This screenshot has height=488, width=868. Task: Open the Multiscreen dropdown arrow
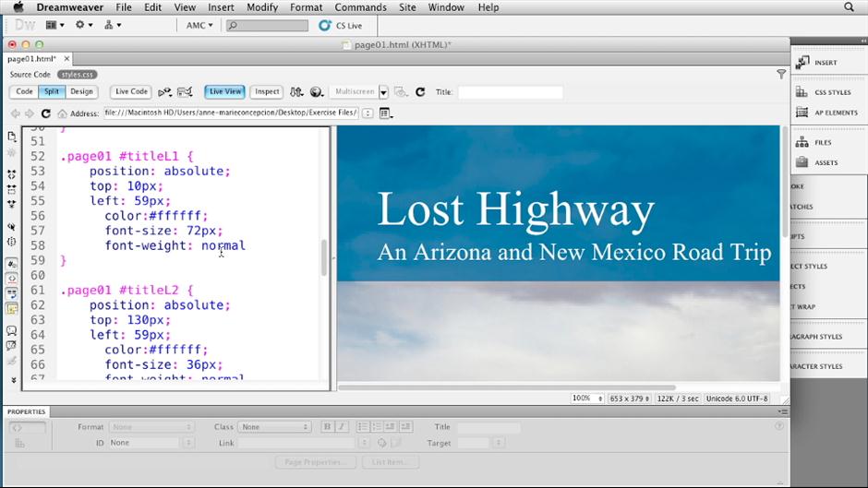click(x=383, y=92)
